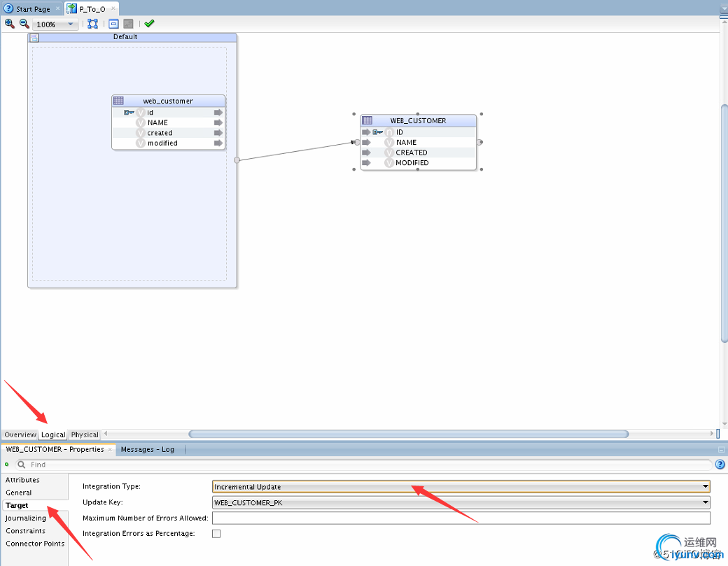Toggle Integration Errors as Percentage checkbox

tap(216, 533)
